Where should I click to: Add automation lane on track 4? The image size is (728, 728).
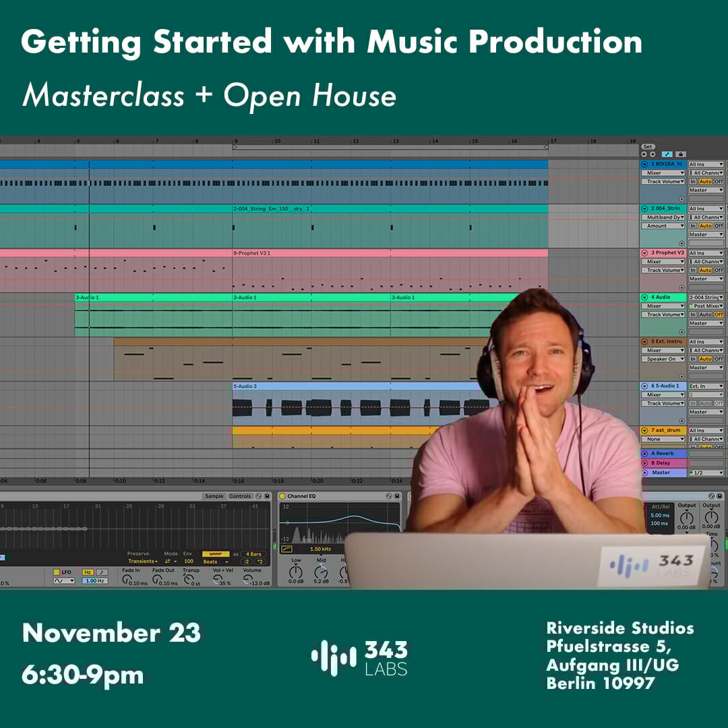coord(681,332)
